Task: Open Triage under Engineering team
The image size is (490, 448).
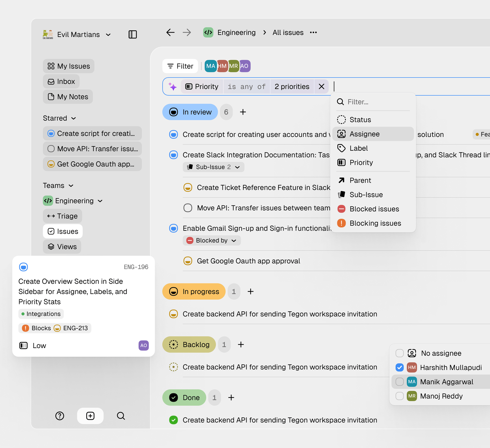Action: pyautogui.click(x=63, y=216)
